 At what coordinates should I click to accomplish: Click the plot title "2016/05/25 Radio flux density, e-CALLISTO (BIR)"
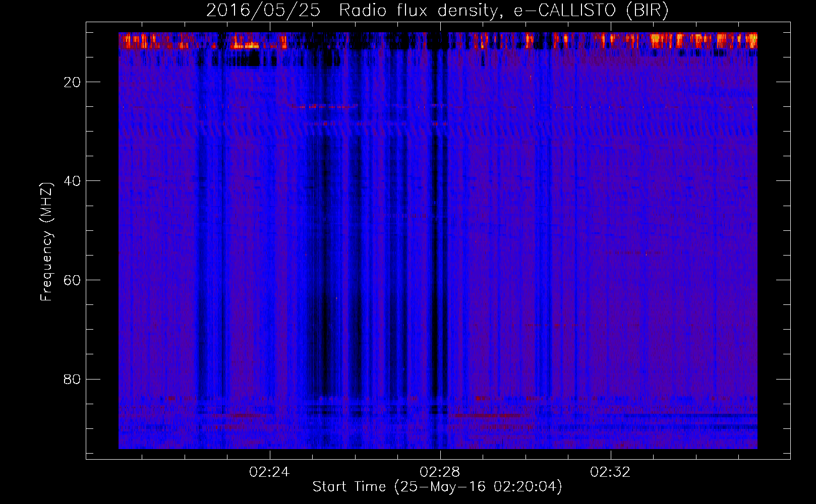click(x=437, y=10)
